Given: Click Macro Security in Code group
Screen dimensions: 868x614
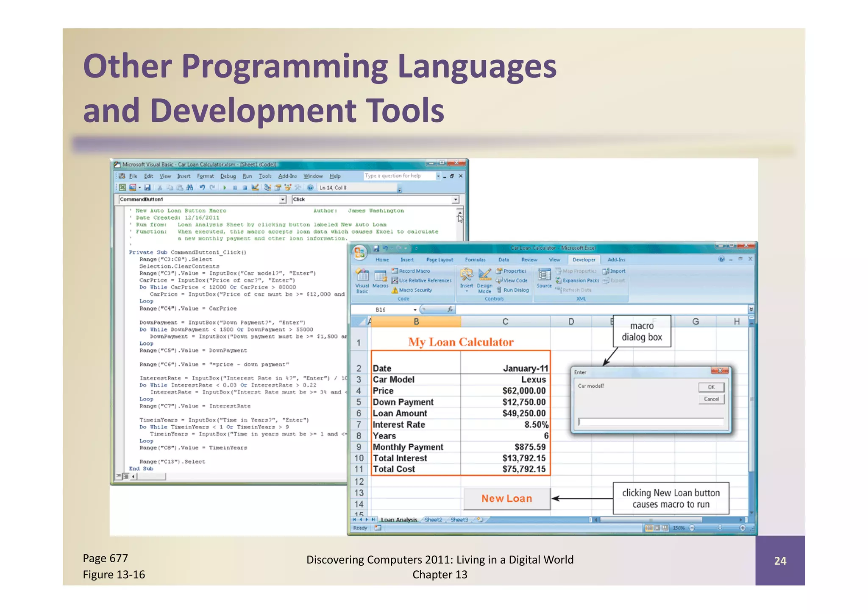Looking at the screenshot, I should pyautogui.click(x=412, y=290).
